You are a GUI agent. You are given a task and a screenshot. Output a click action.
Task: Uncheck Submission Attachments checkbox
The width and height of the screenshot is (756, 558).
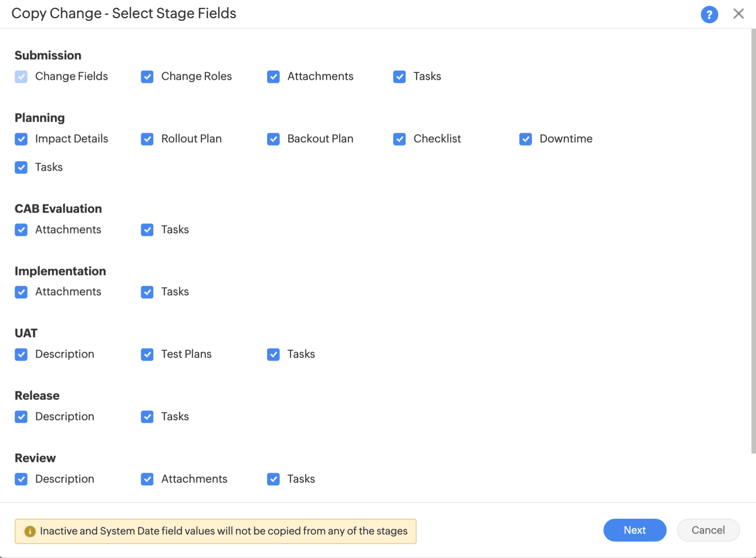pos(273,77)
